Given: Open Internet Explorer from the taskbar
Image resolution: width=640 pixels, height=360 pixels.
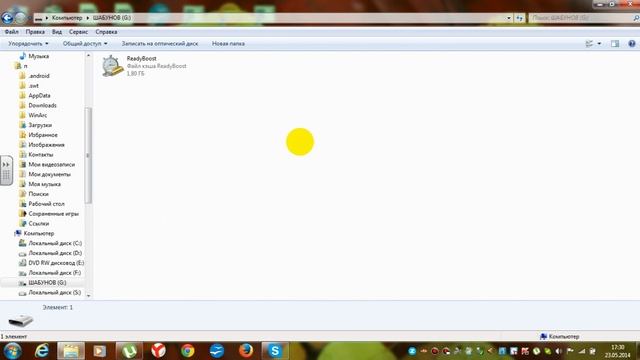Looking at the screenshot, I should [x=42, y=351].
